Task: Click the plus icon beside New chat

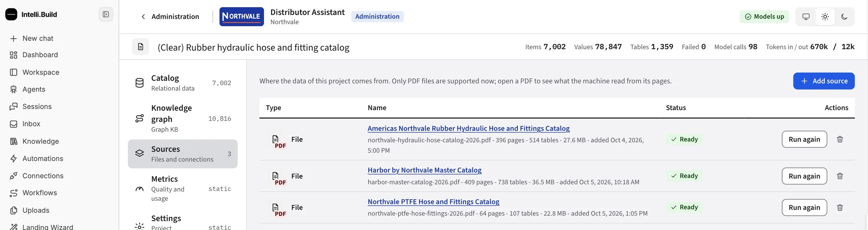Action: 13,39
